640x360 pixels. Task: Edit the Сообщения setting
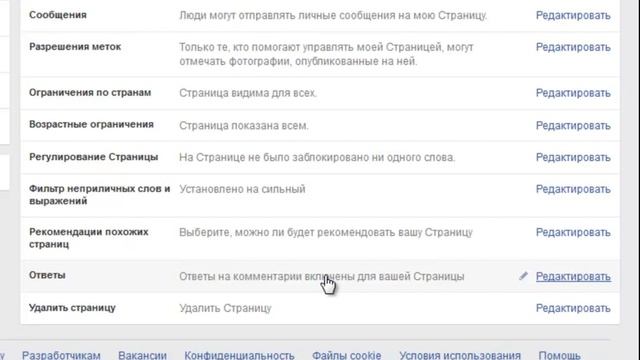(573, 16)
